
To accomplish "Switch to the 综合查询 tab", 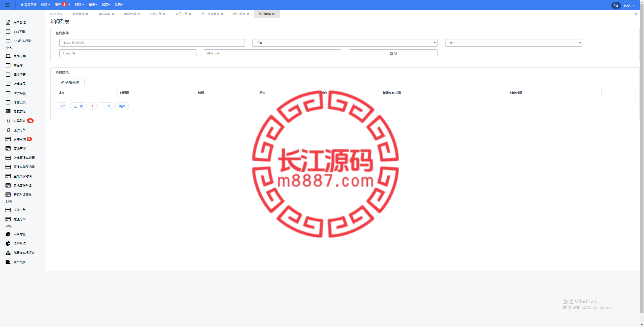I will 56,14.
